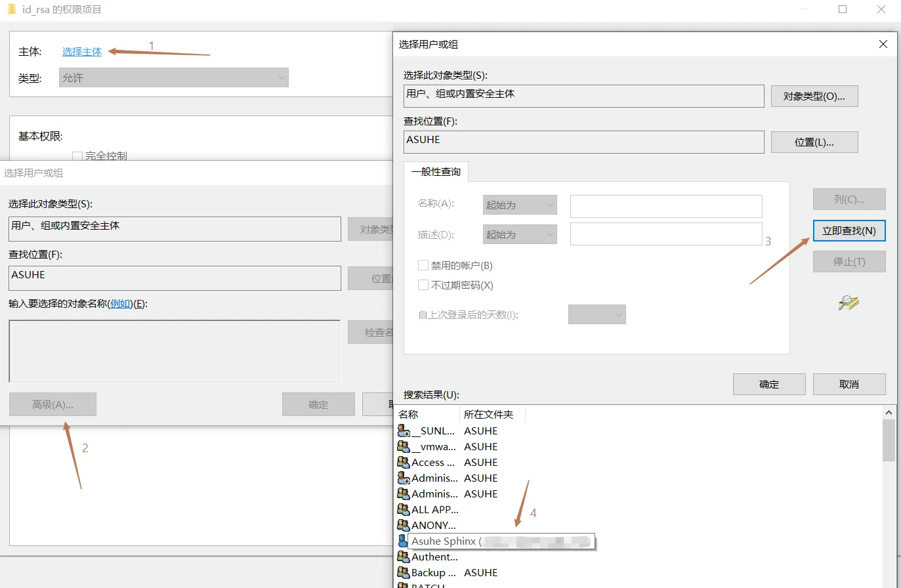Confirm with 确定 beside 取消 in the front dialog
This screenshot has height=588, width=901.
click(x=769, y=384)
